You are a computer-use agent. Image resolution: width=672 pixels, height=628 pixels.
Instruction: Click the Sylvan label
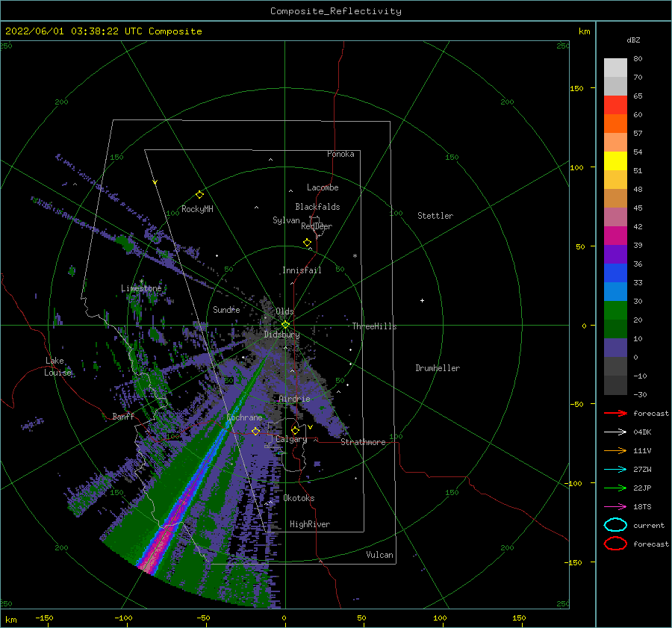point(286,220)
